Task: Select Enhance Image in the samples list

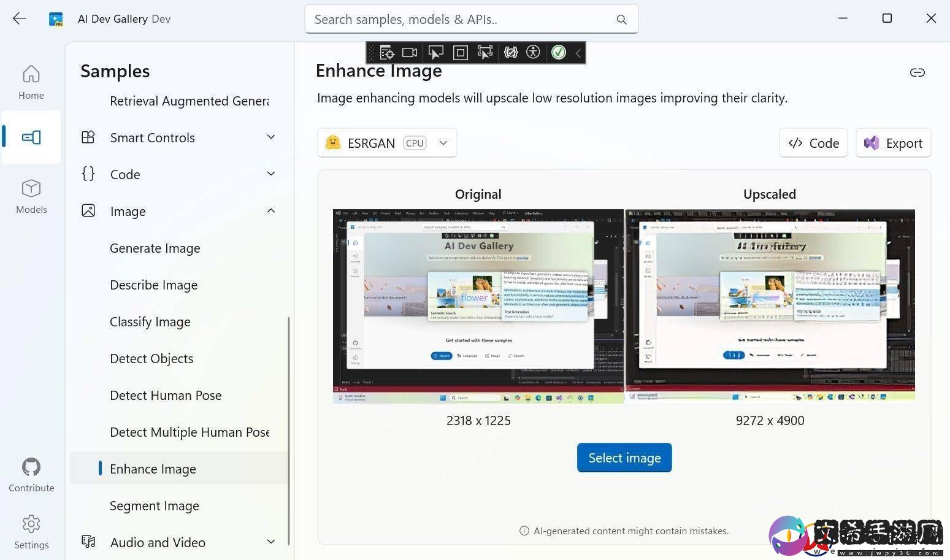Action: (179, 469)
